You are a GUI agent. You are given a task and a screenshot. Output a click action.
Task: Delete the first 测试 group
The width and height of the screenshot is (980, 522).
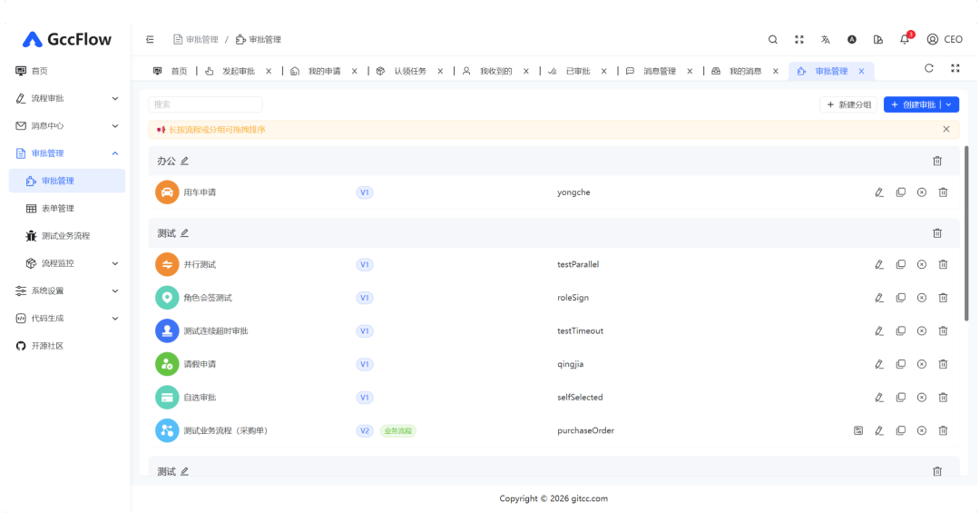pos(937,233)
